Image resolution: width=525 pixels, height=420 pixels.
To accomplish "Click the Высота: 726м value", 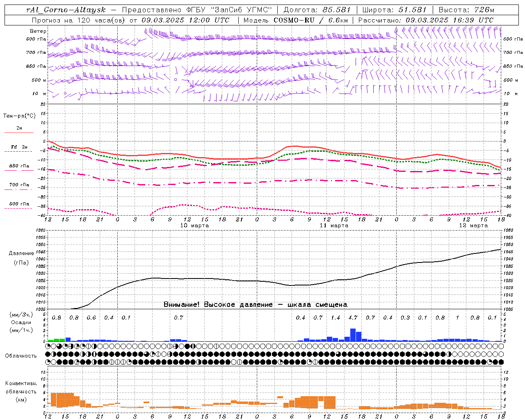I will pos(466,10).
